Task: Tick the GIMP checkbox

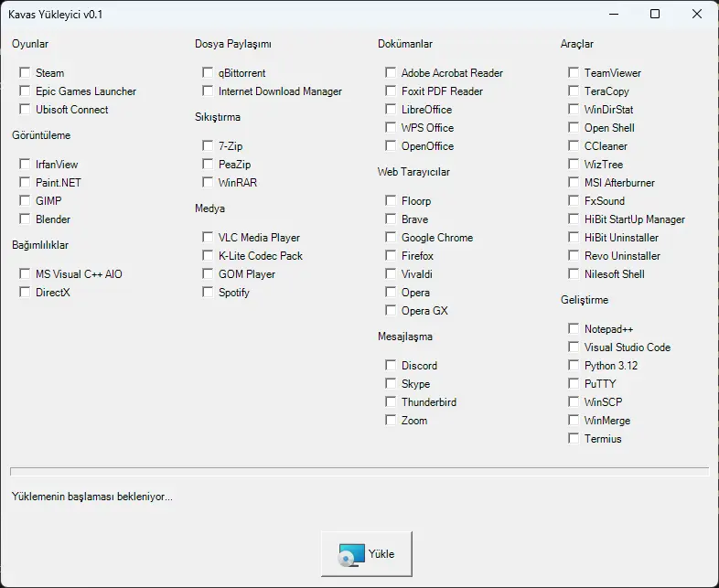Action: (25, 201)
